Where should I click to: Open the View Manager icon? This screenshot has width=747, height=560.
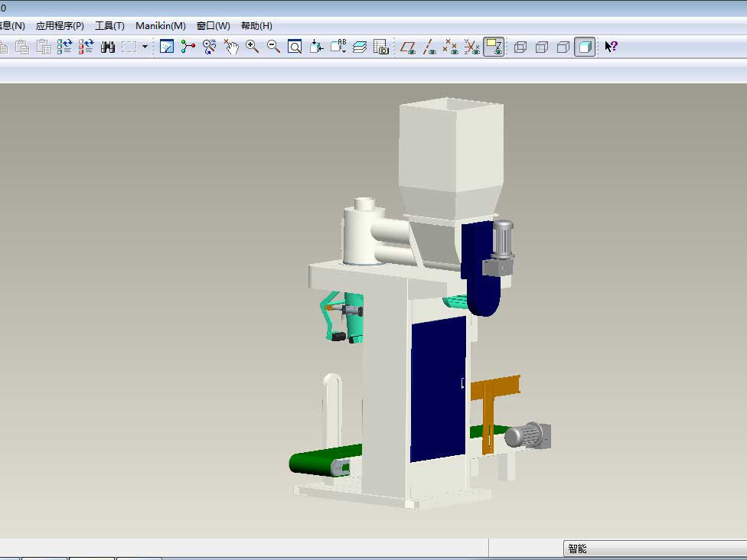(x=381, y=47)
